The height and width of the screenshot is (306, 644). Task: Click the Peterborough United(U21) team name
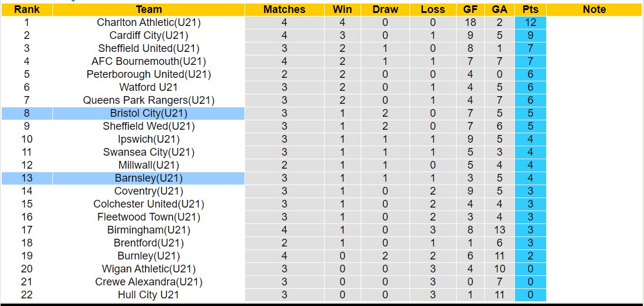pyautogui.click(x=148, y=74)
